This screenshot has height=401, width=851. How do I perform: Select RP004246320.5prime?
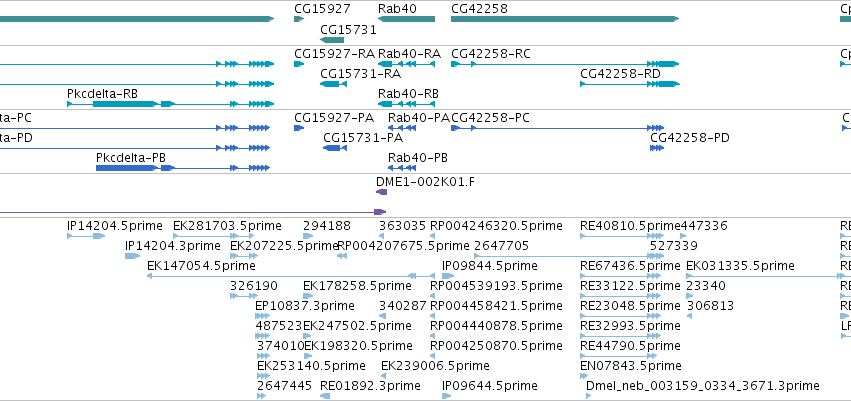click(496, 226)
